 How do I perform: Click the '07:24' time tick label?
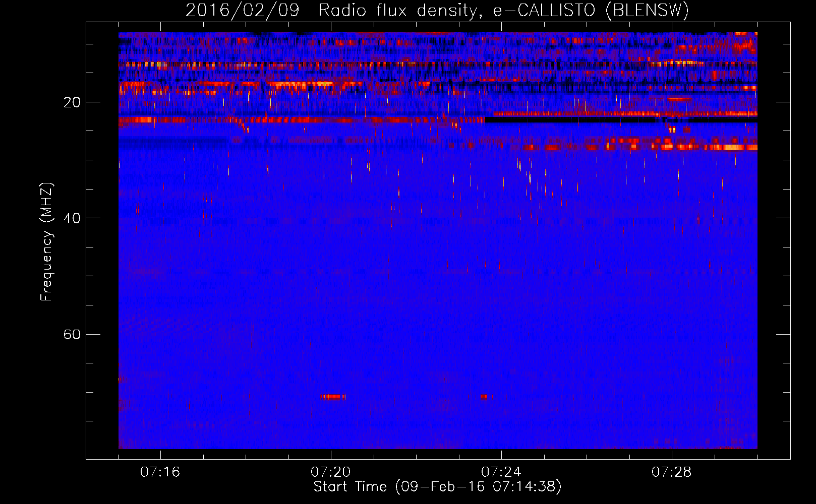(x=501, y=472)
